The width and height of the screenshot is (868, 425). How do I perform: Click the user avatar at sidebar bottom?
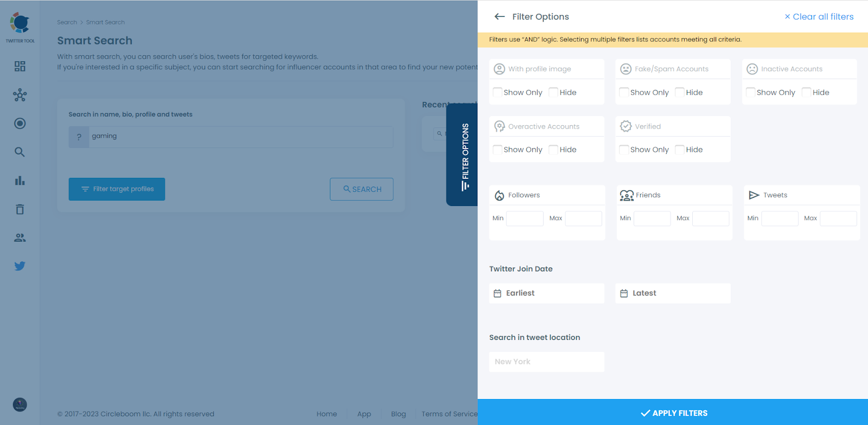pos(20,404)
